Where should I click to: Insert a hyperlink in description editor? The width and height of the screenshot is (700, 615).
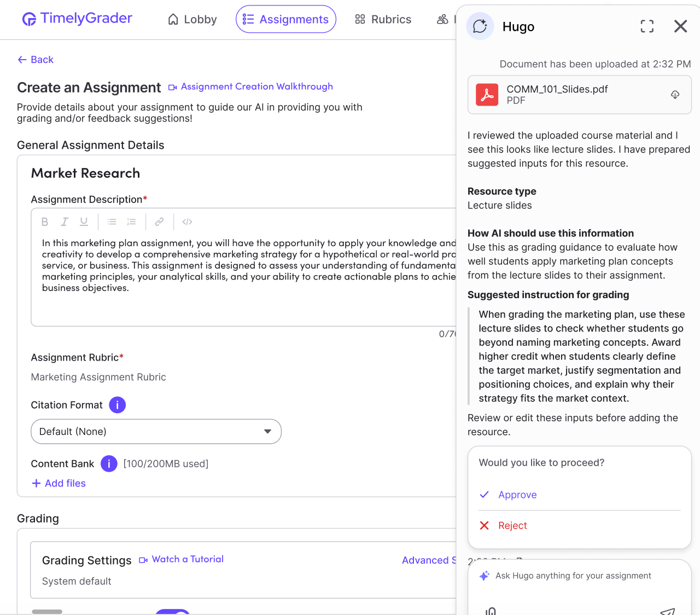tap(159, 222)
